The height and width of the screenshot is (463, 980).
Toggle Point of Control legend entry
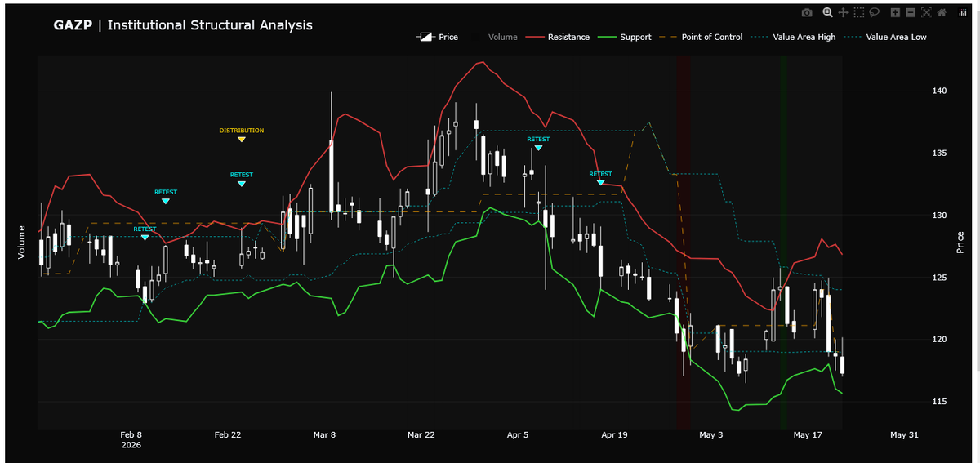pyautogui.click(x=701, y=37)
